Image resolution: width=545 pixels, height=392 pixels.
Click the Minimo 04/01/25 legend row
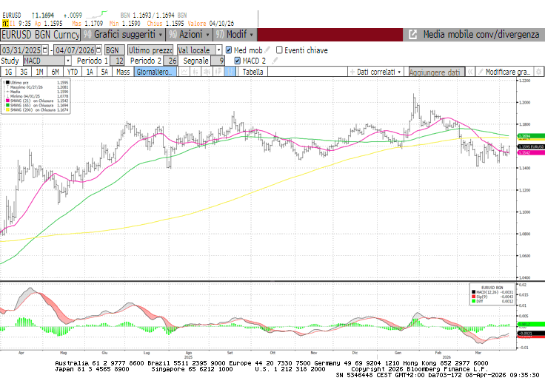(x=37, y=96)
